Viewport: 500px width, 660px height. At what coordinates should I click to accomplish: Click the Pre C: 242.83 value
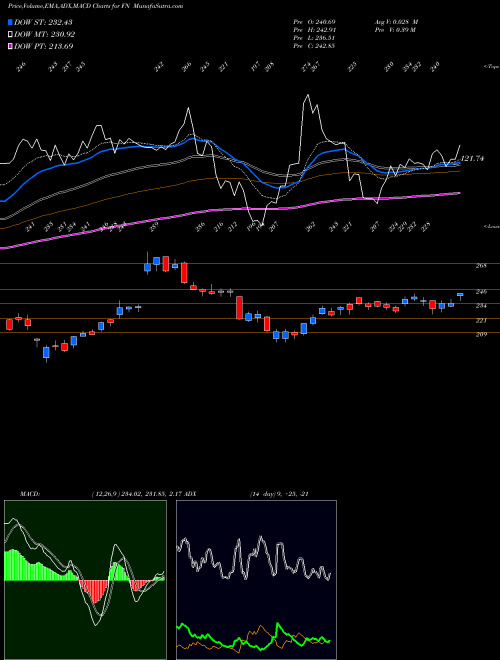(x=314, y=46)
